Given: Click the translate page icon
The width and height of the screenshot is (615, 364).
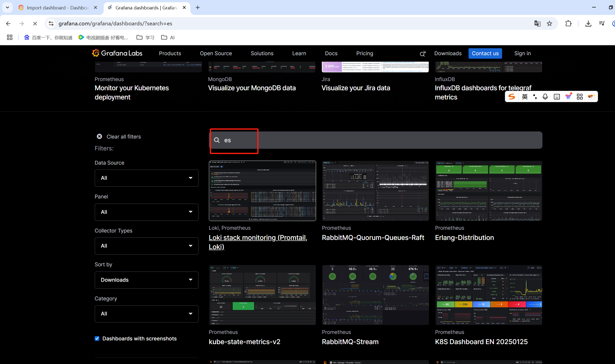Looking at the screenshot, I should click(x=537, y=23).
